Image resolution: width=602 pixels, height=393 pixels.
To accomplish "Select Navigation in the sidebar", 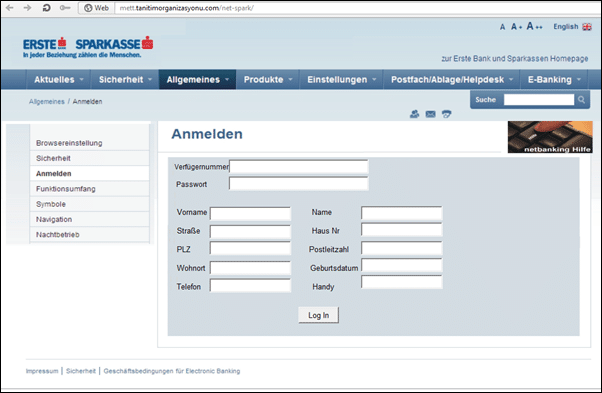I will click(89, 219).
